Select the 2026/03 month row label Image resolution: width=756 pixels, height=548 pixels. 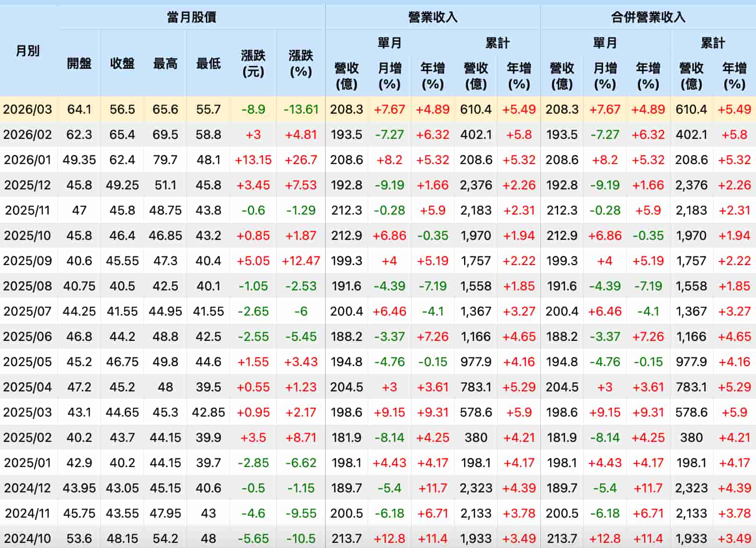tap(28, 109)
